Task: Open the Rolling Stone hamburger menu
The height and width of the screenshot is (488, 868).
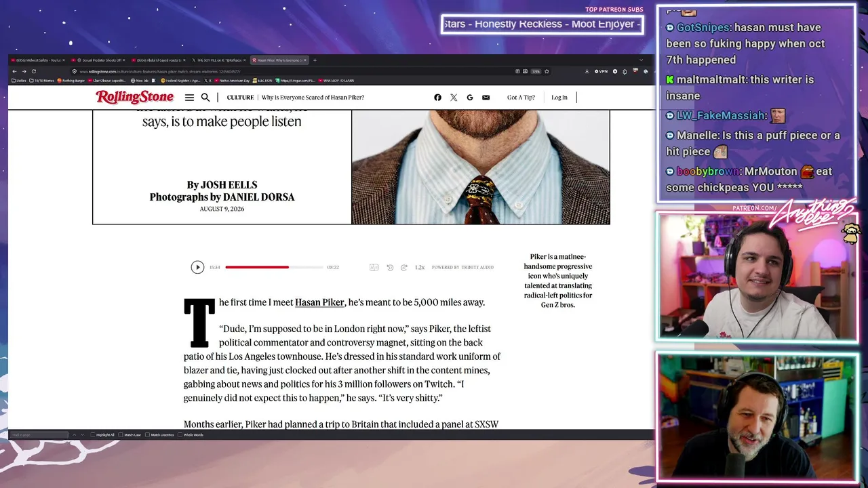Action: point(189,98)
